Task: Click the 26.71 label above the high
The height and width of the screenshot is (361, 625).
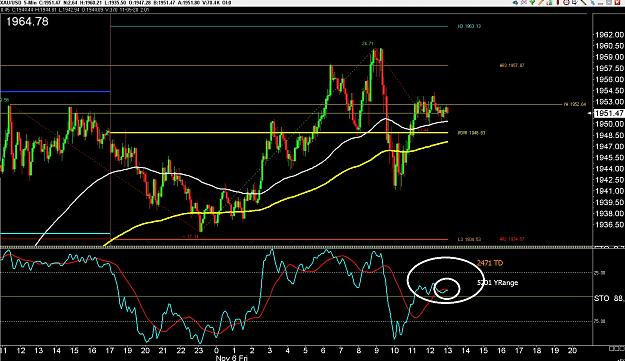Action: coord(368,43)
